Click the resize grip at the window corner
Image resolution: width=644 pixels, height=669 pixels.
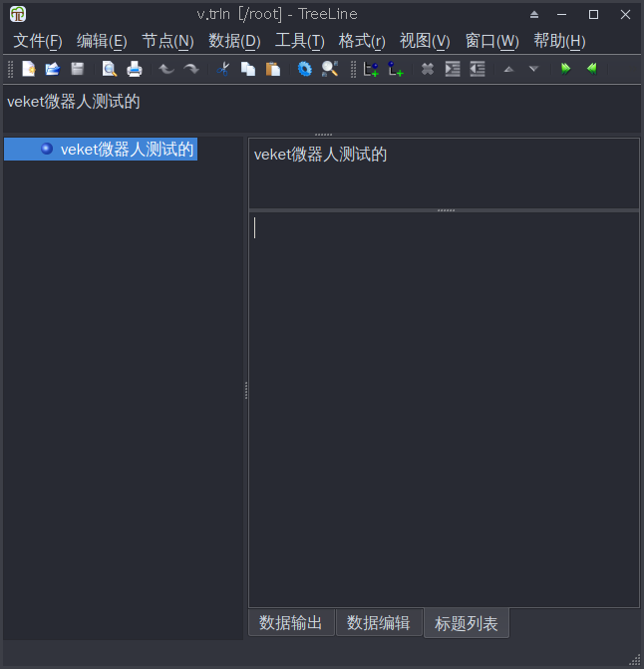[635, 660]
